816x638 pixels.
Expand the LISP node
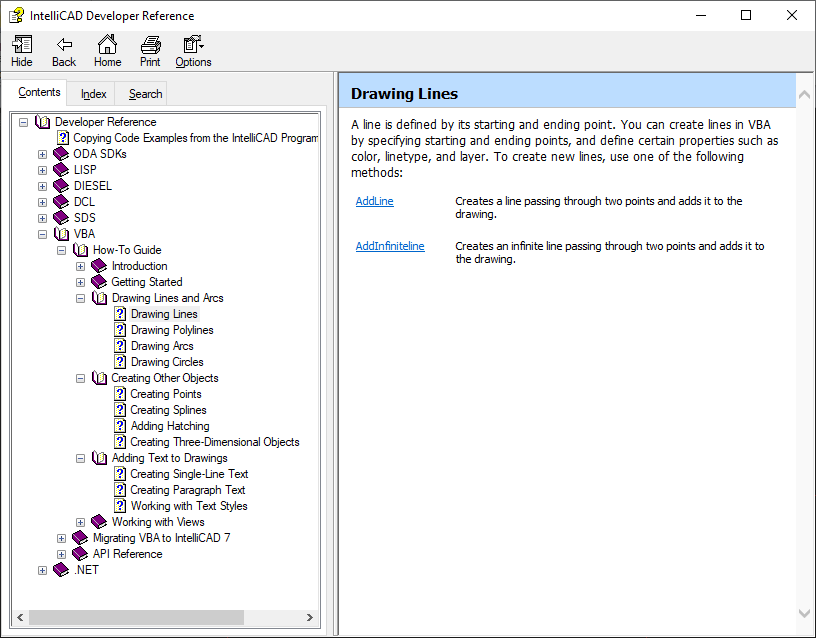coord(43,171)
